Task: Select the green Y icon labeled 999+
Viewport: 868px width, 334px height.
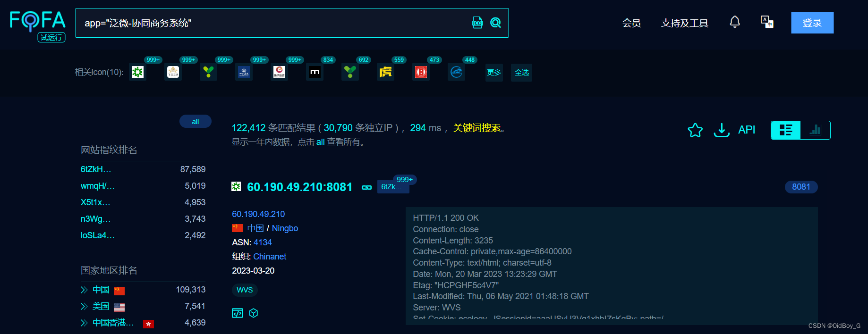Action: click(x=208, y=72)
